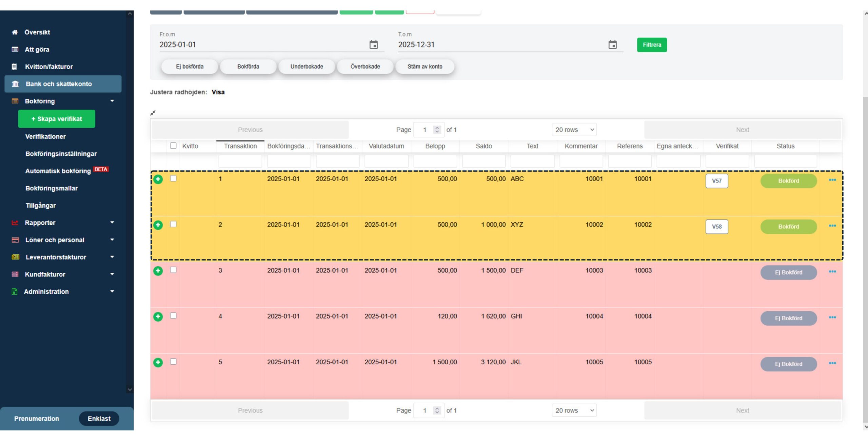Toggle the Ej bokförda filter chip
868x441 pixels.
click(x=190, y=66)
